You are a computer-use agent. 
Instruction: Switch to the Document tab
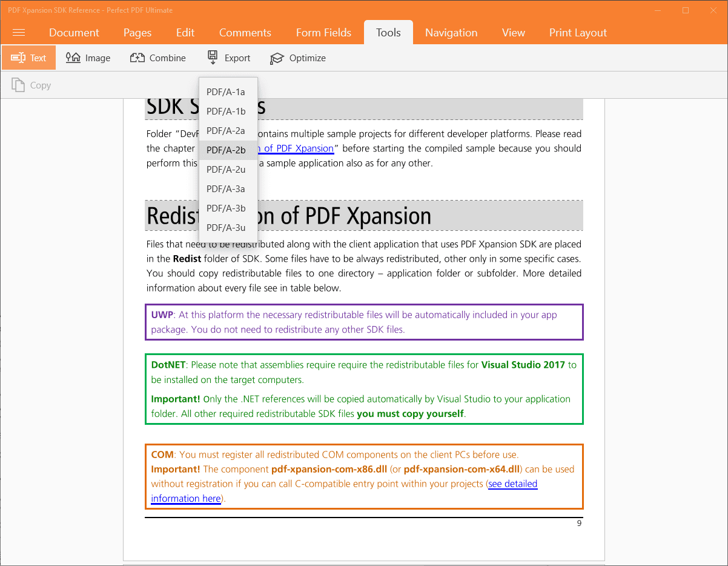click(74, 33)
